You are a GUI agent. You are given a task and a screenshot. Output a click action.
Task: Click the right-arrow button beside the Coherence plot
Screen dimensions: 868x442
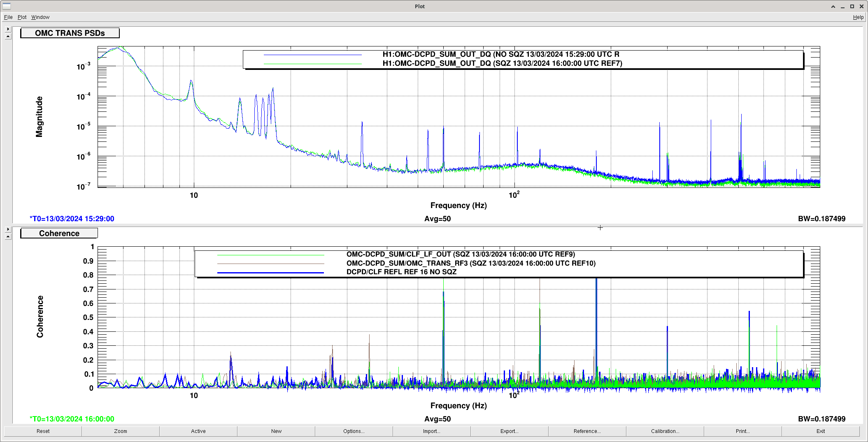(x=8, y=229)
